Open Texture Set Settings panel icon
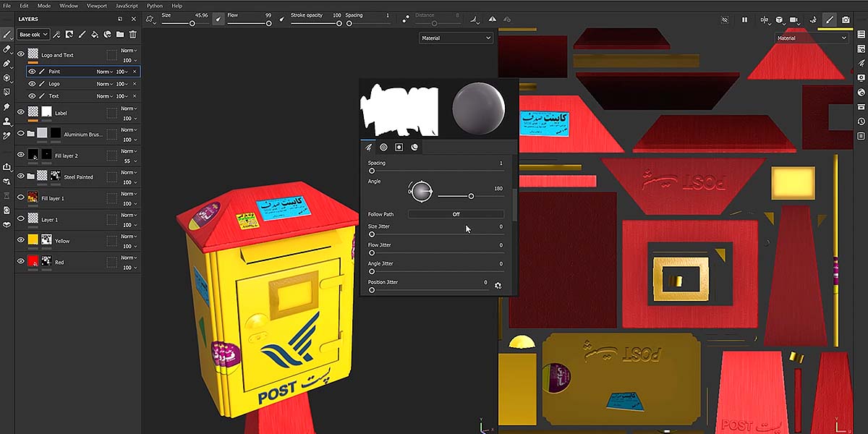 pyautogui.click(x=861, y=49)
